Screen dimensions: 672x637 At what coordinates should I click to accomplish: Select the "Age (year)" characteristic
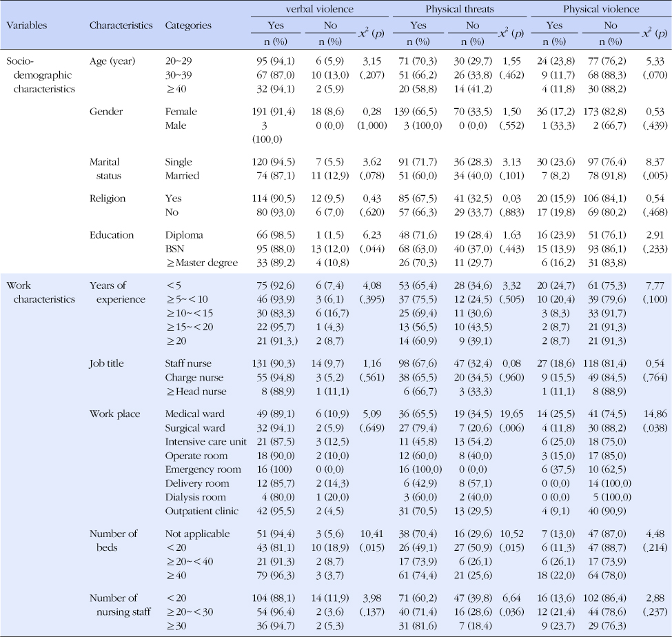pyautogui.click(x=112, y=61)
